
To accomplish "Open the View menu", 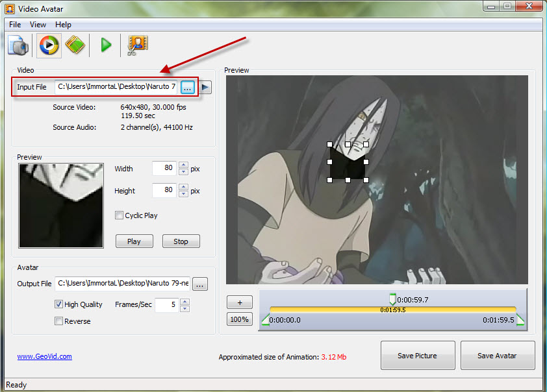I will [38, 25].
